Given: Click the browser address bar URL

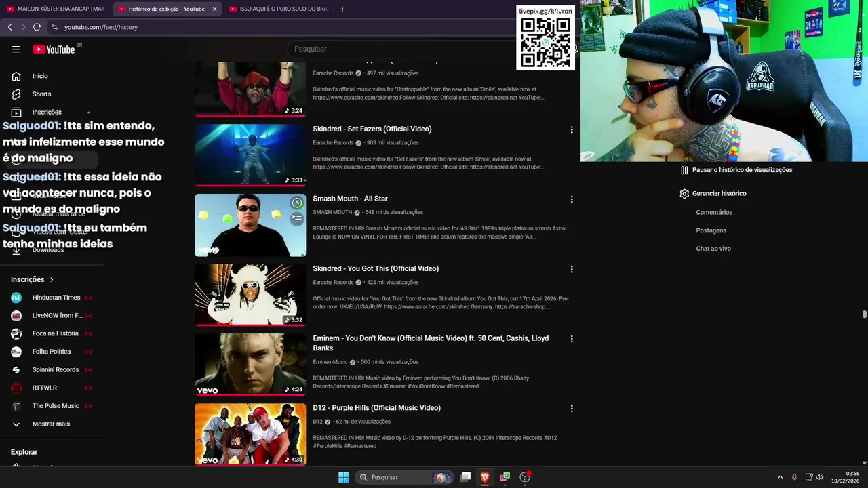Looking at the screenshot, I should point(101,27).
